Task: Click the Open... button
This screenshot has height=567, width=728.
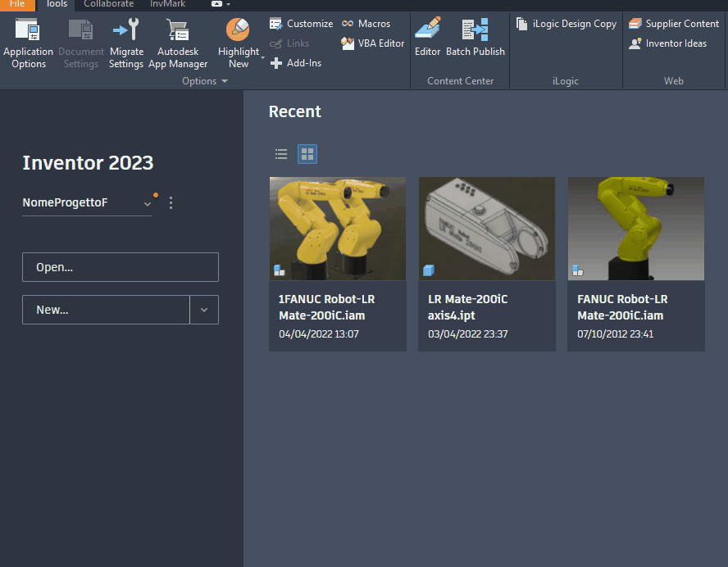Action: tap(120, 267)
